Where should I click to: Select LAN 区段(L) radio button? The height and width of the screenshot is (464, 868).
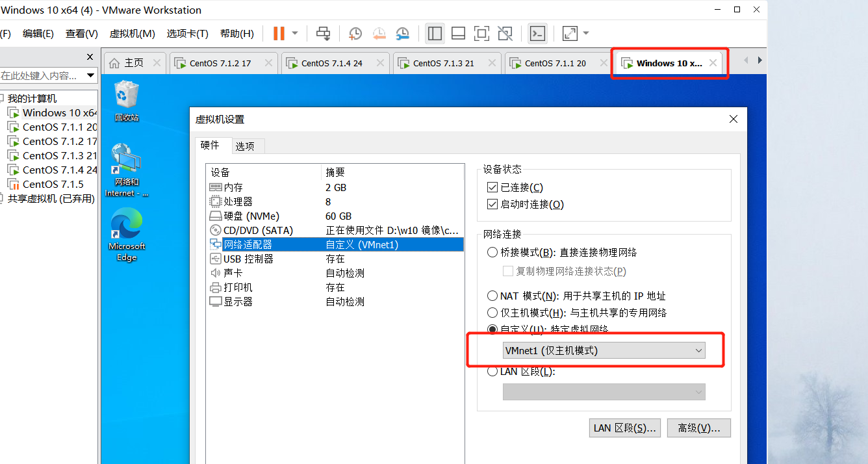pyautogui.click(x=492, y=372)
